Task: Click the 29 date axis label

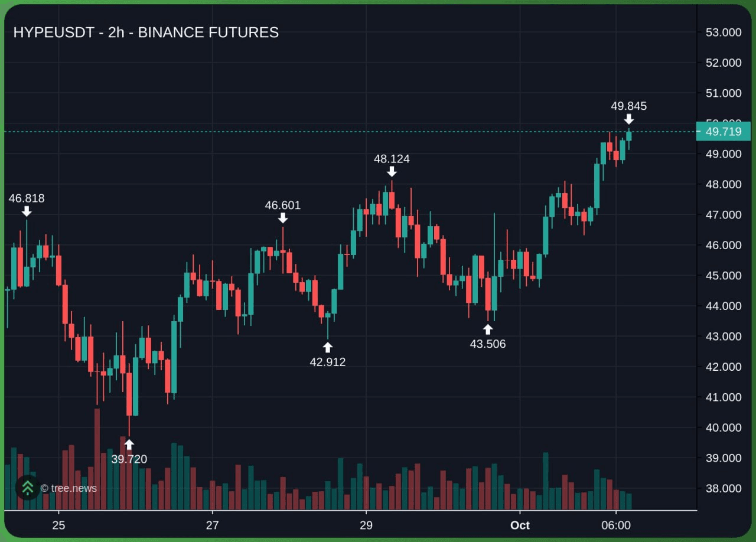Action: click(366, 525)
